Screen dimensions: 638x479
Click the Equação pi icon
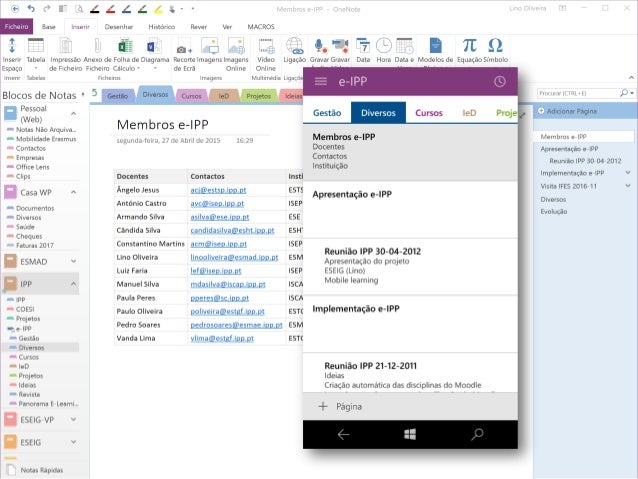pyautogui.click(x=470, y=47)
